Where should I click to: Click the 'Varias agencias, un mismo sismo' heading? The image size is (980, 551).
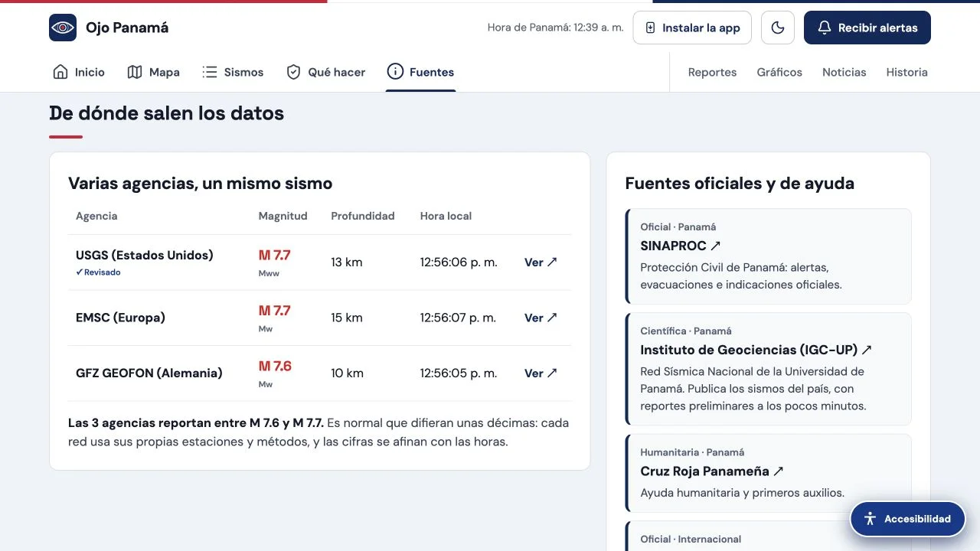pos(201,184)
